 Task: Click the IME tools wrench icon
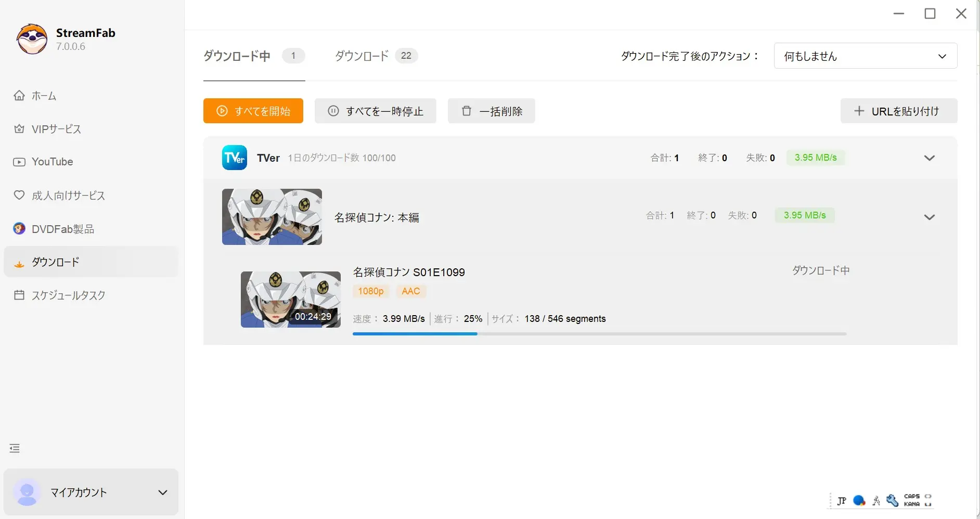click(x=893, y=501)
